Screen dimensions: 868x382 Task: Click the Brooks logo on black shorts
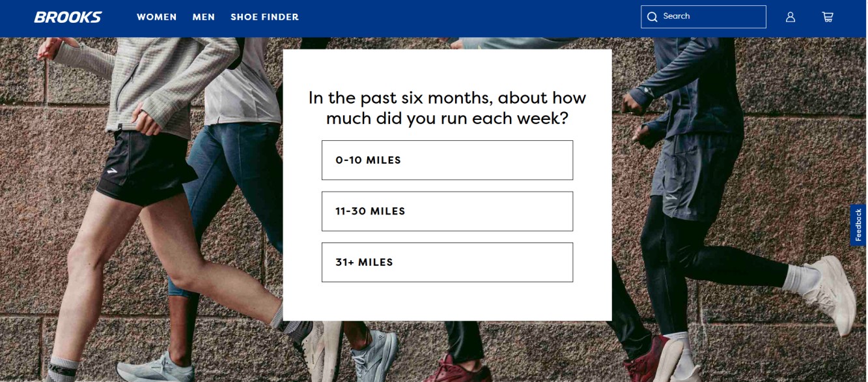pos(113,170)
